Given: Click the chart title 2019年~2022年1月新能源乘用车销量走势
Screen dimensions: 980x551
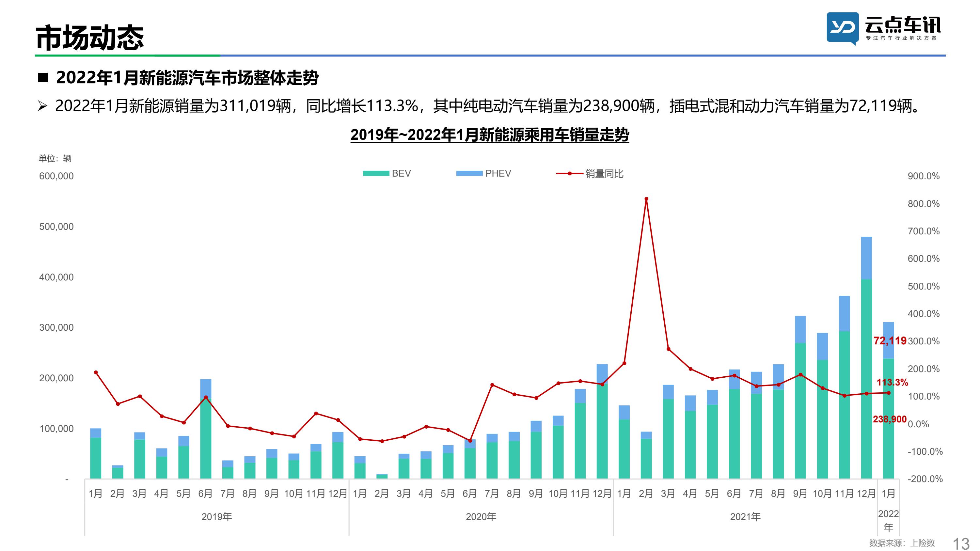Looking at the screenshot, I should pyautogui.click(x=490, y=135).
